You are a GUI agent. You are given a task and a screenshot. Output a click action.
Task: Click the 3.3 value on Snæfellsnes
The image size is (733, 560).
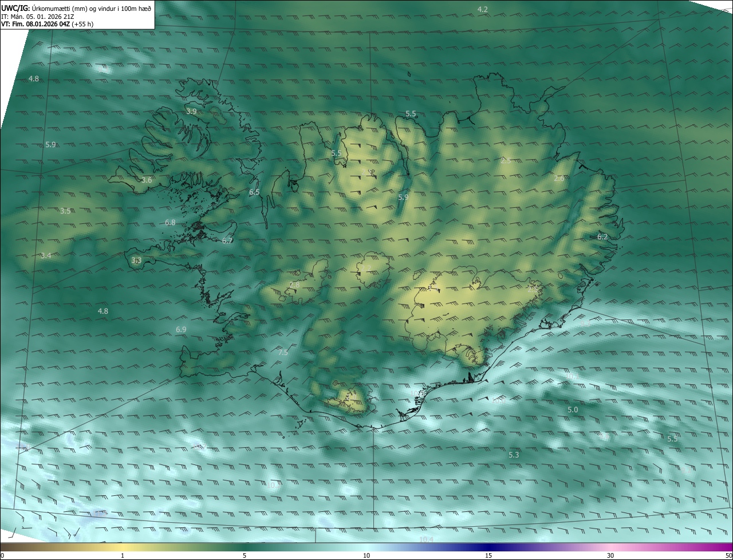point(136,260)
